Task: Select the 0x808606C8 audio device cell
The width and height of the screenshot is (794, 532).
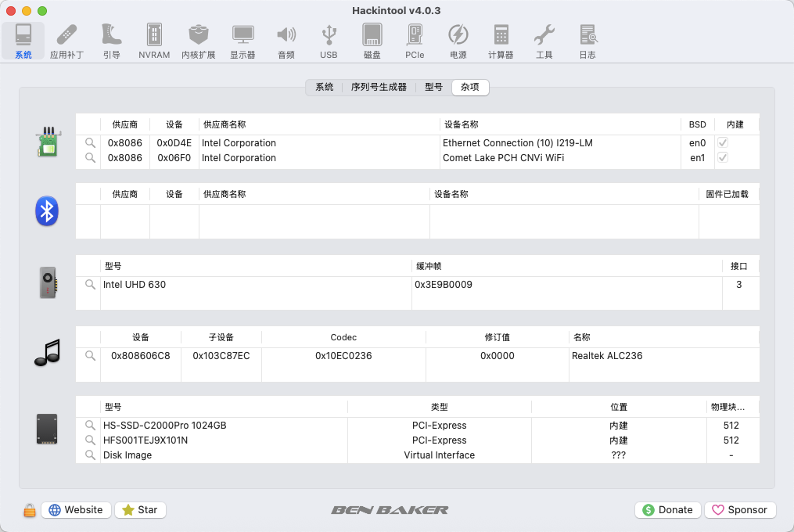Action: (140, 356)
